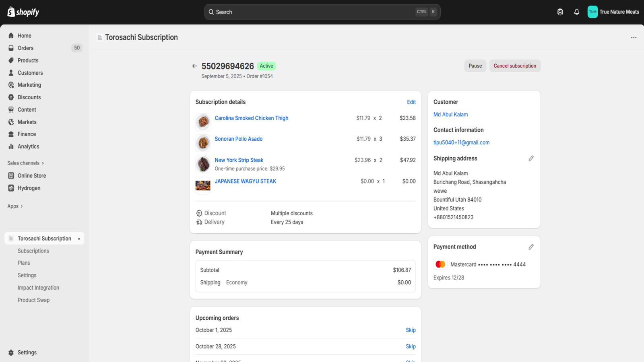644x362 pixels.
Task: Open the Product Swap submenu item
Action: tap(33, 300)
